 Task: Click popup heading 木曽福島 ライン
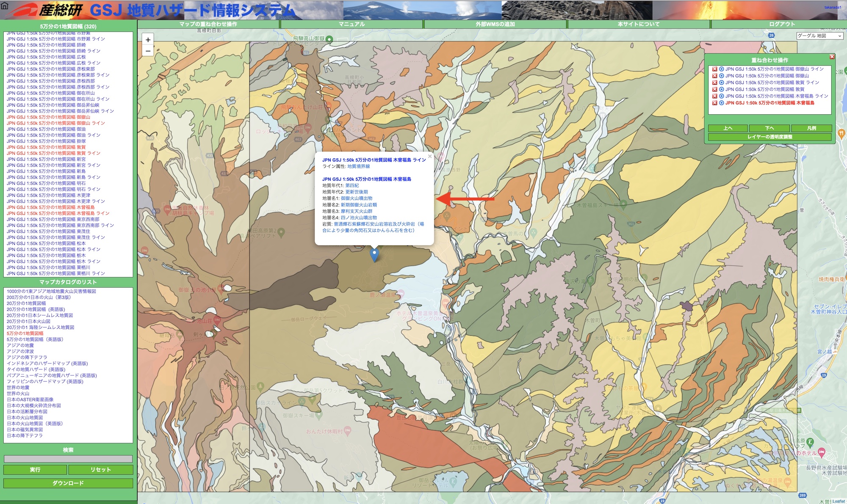pyautogui.click(x=374, y=160)
